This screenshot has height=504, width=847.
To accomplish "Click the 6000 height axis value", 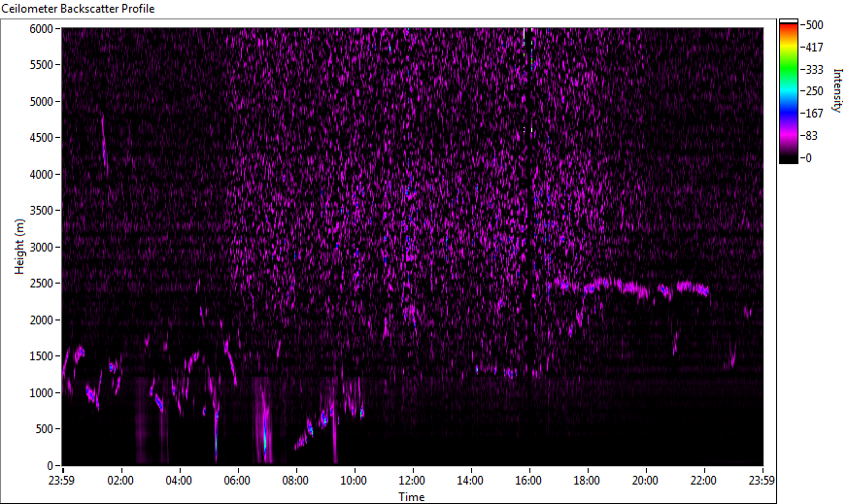I will (x=42, y=28).
